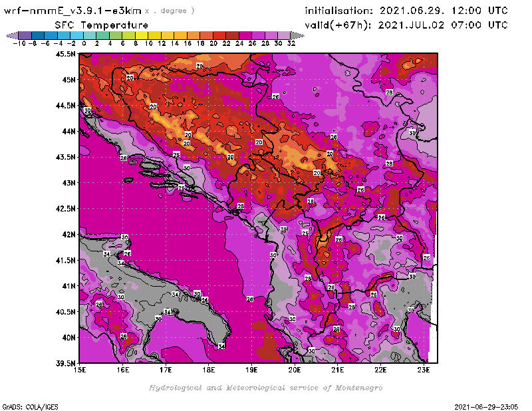
Task: Select the '44.5N' latitude label
Action: pyautogui.click(x=65, y=106)
